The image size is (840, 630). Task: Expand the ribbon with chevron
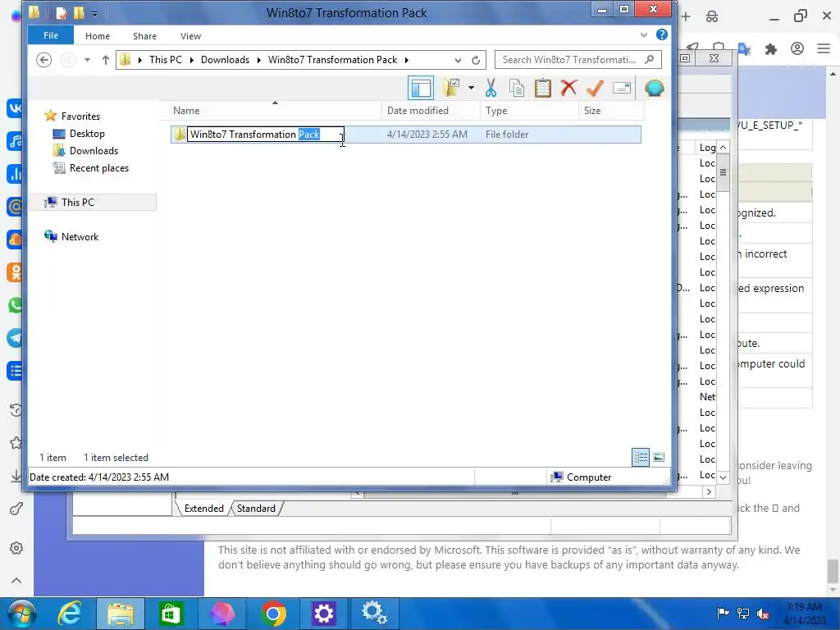point(644,35)
